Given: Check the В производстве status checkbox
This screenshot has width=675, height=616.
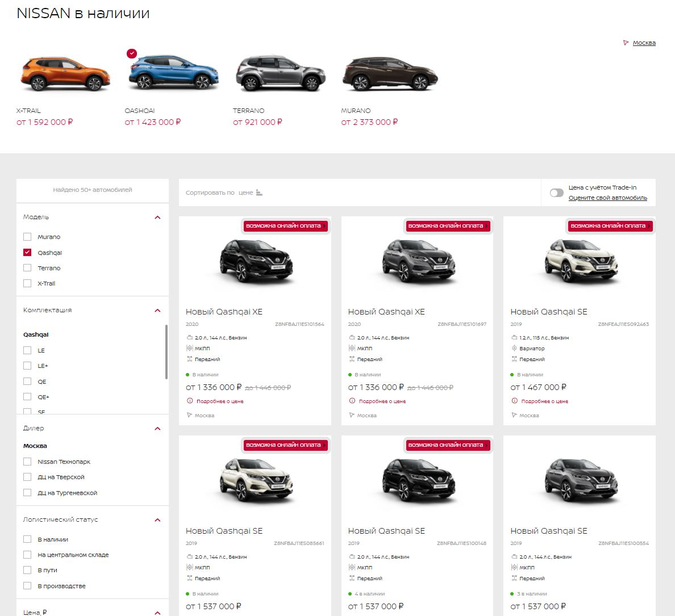Looking at the screenshot, I should tap(27, 585).
